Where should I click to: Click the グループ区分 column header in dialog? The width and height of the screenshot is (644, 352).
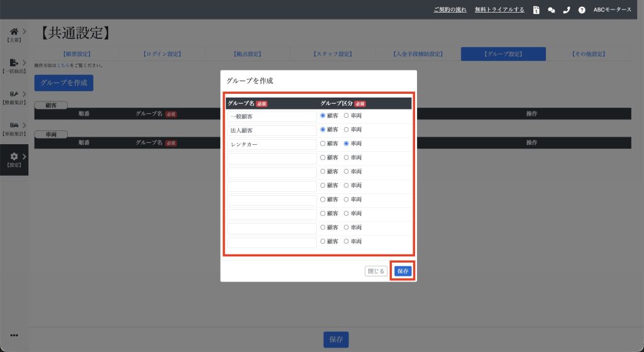(336, 104)
